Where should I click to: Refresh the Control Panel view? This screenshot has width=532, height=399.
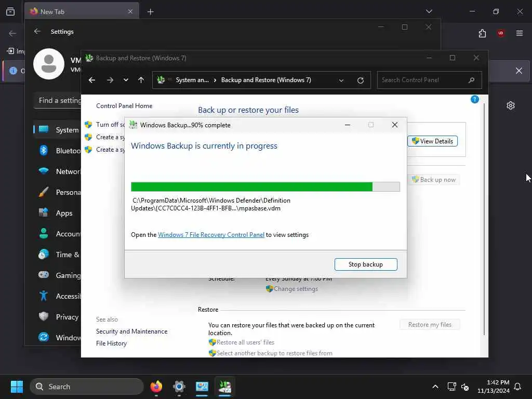click(x=361, y=81)
